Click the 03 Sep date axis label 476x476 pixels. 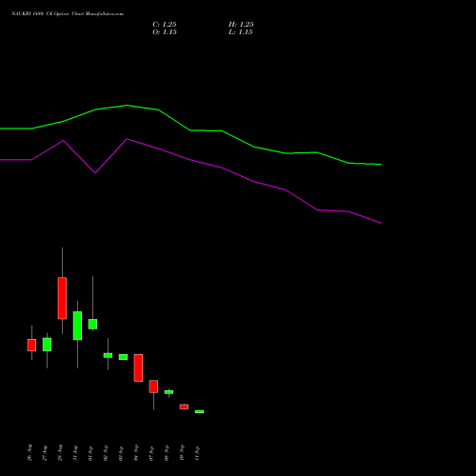(x=121, y=453)
